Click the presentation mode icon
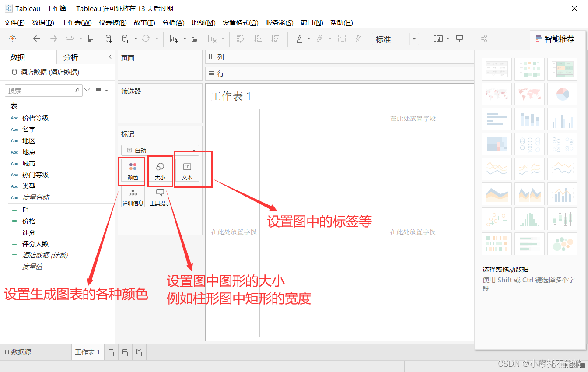The image size is (588, 372). coord(459,39)
